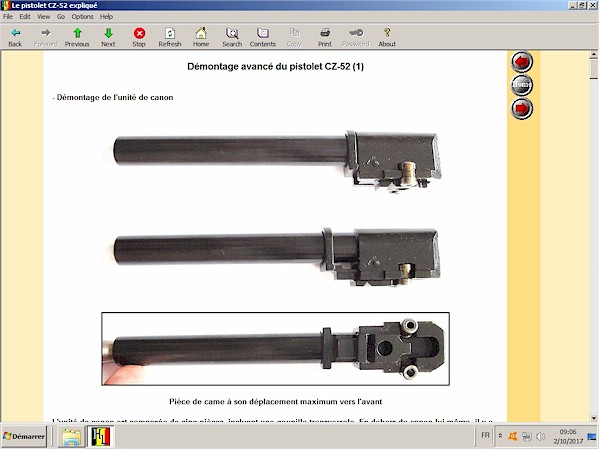Open the About dialog

point(387,37)
